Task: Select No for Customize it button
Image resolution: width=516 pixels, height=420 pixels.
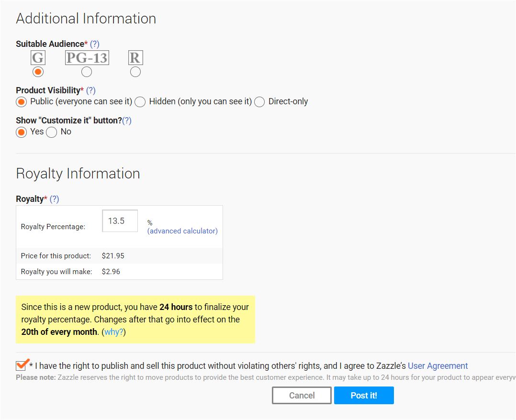Action: coord(52,132)
